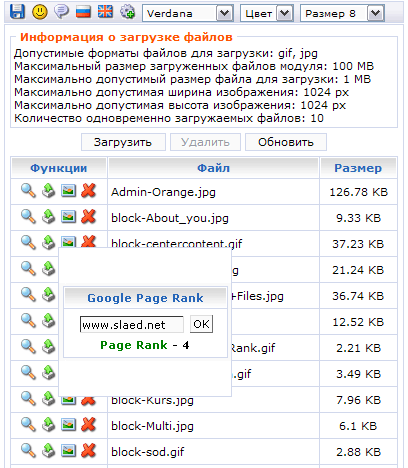Viewport: 408px width, 468px height.
Task: Preview Admin-Orange.jpg with magnifier icon
Action: [x=28, y=191]
